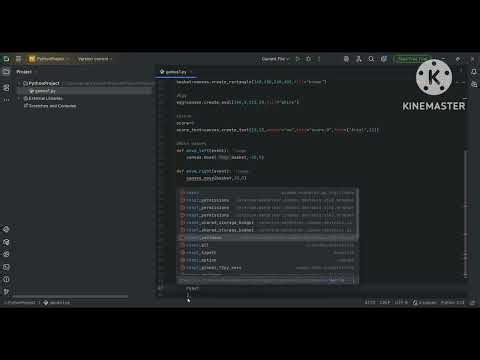Open IDE settings gear icon in toolbar
Screen dimensions: 480x360
[x=384, y=59]
